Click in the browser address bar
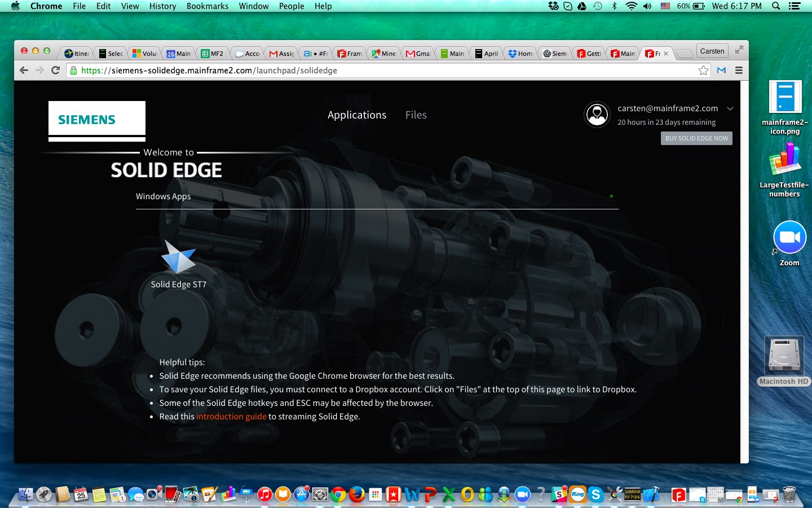 tap(338, 70)
